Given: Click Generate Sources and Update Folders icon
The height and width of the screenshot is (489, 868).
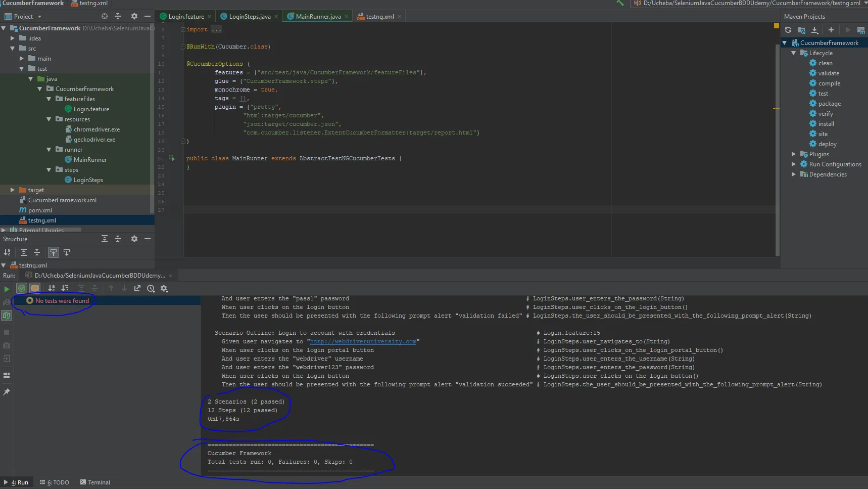Looking at the screenshot, I should (x=801, y=30).
